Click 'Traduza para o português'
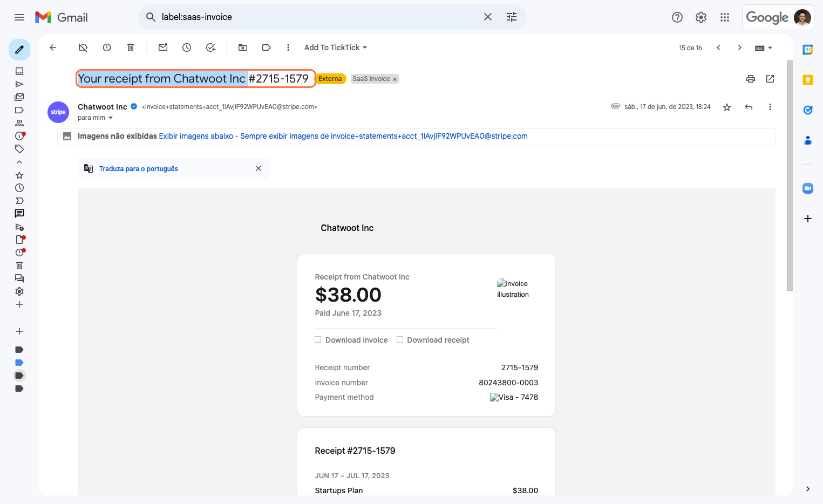This screenshot has width=823, height=504. [x=139, y=168]
